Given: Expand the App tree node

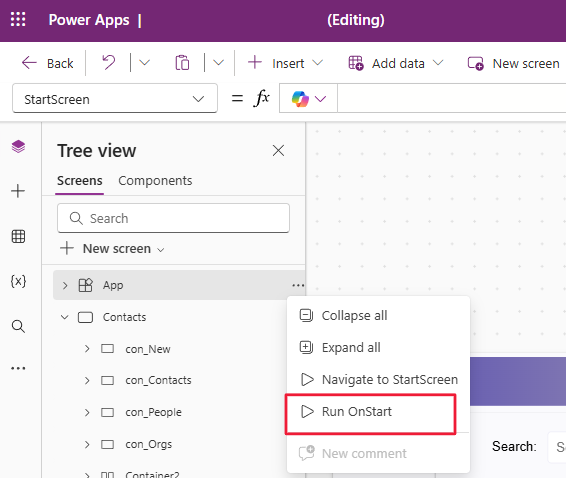Looking at the screenshot, I should pyautogui.click(x=65, y=286).
